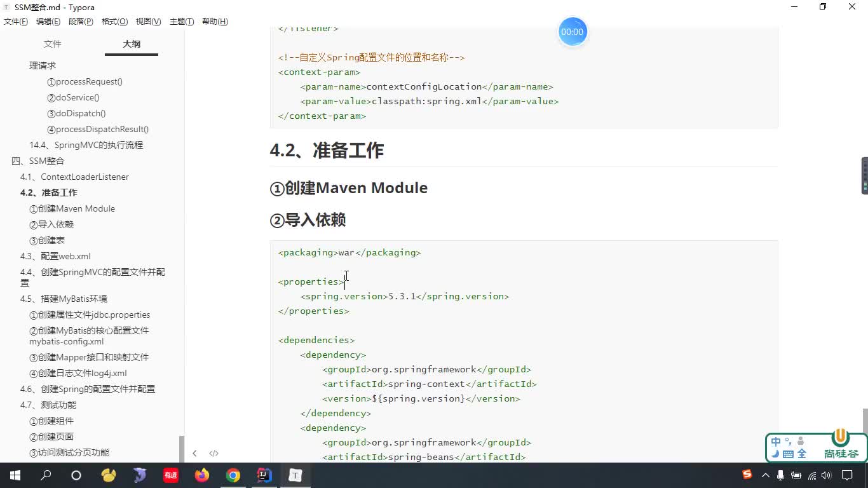Launch Youdao red icon on taskbar

click(171, 475)
